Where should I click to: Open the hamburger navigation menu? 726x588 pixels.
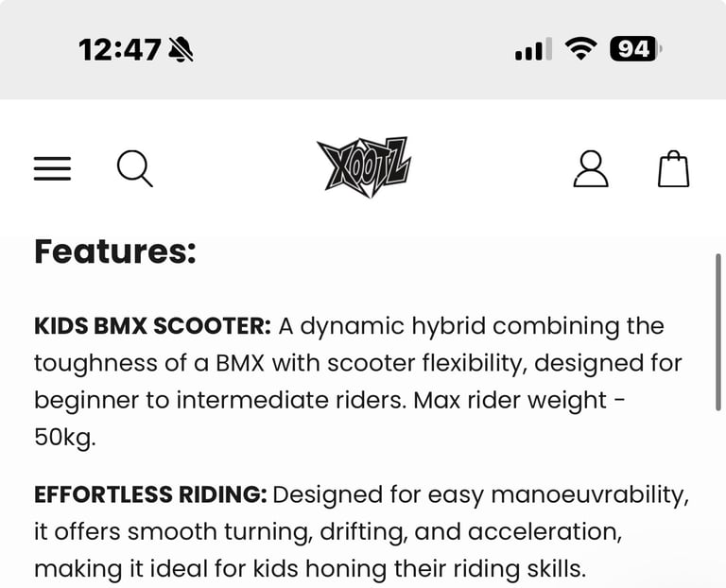[52, 168]
